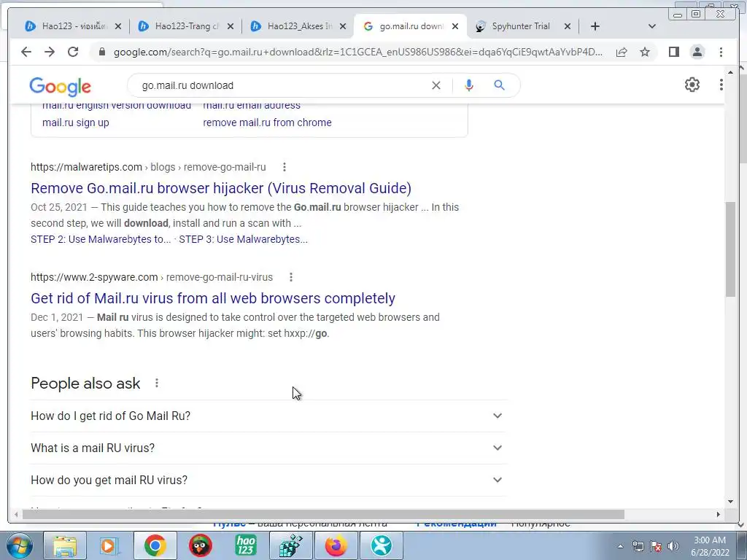Start voice search with microphone
Viewport: 747px width, 560px height.
469,85
